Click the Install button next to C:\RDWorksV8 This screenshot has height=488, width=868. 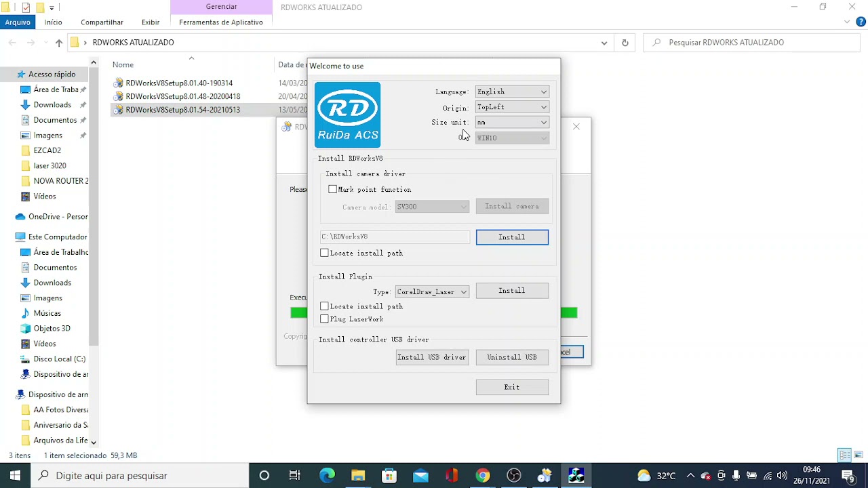[512, 237]
